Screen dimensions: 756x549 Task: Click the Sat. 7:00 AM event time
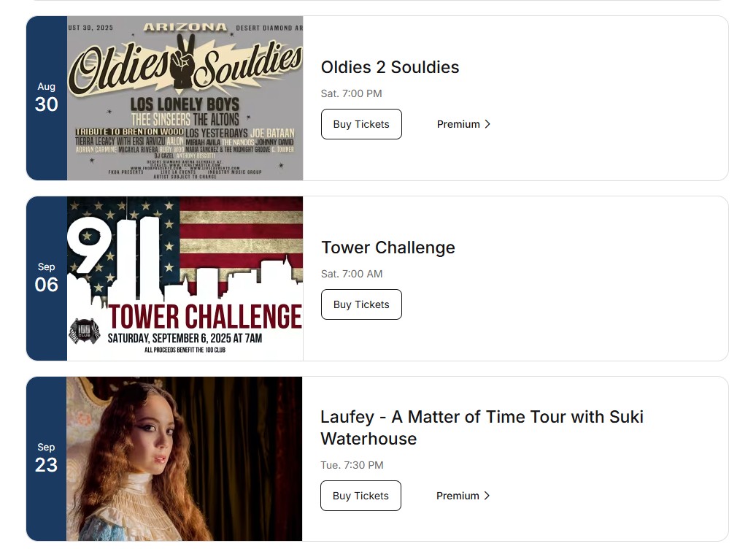click(352, 274)
